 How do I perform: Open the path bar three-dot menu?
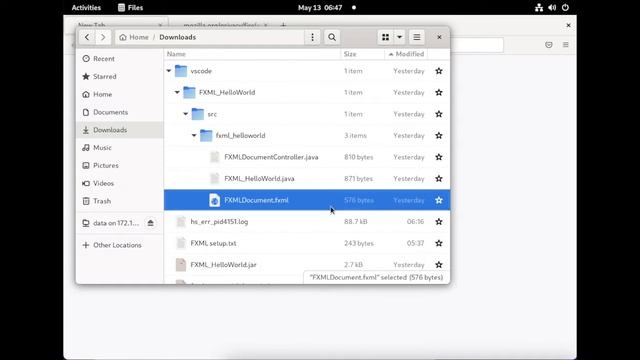coord(312,37)
